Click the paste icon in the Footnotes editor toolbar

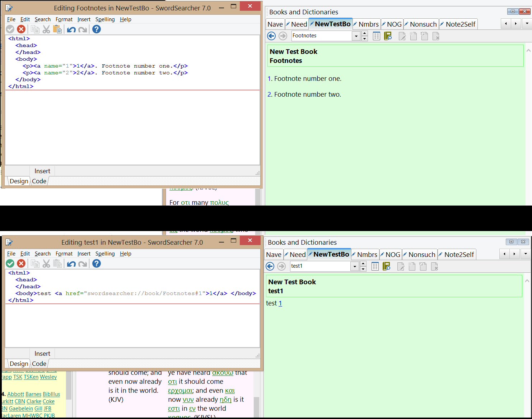(x=57, y=29)
